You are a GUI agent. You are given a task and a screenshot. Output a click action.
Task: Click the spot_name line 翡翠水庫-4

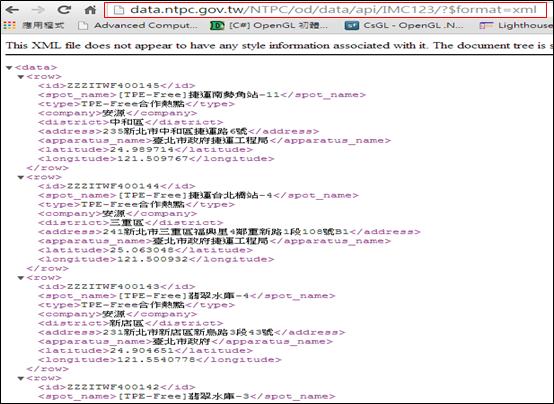click(186, 296)
